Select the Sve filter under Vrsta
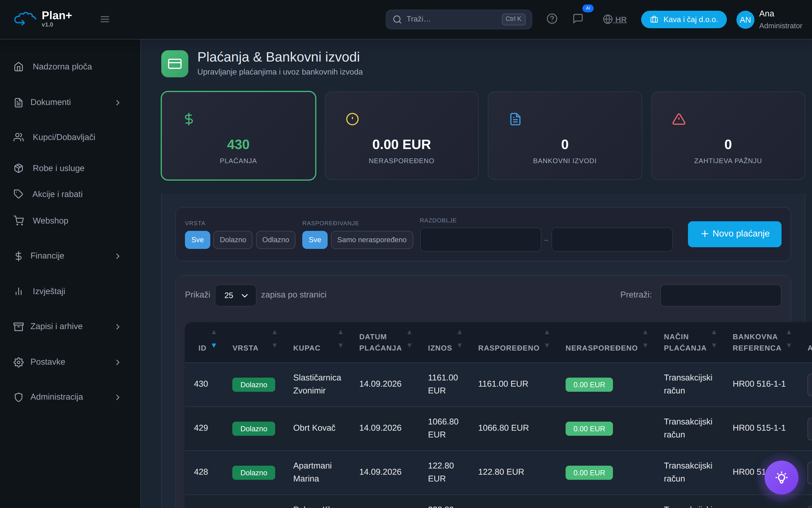The image size is (812, 508). pos(197,240)
